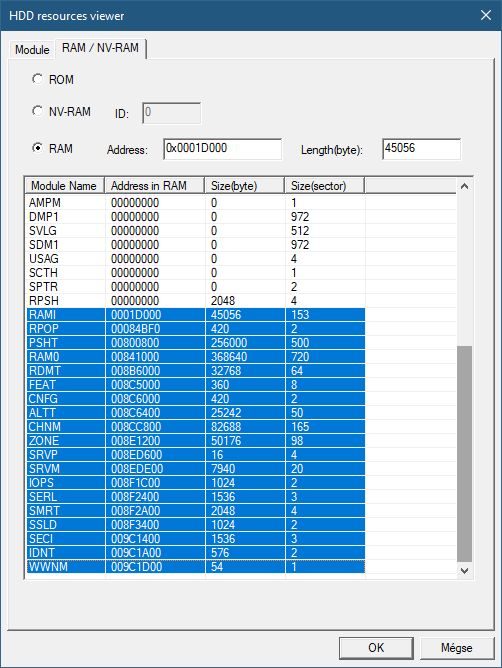Open the RAM / NV-RAM tab
The image size is (502, 668).
tap(101, 48)
